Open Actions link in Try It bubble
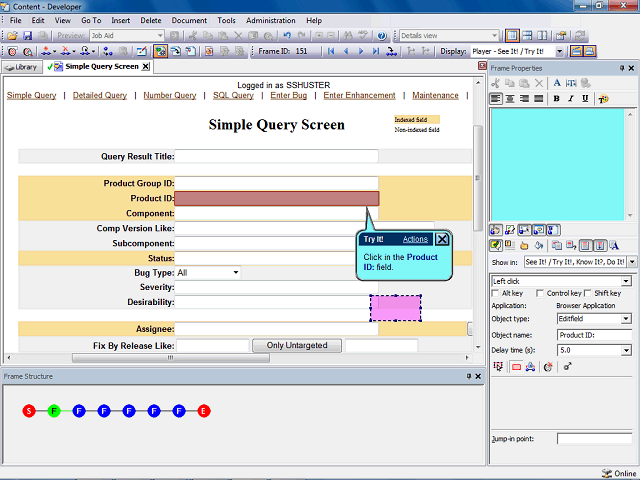This screenshot has width=640, height=480. (415, 240)
